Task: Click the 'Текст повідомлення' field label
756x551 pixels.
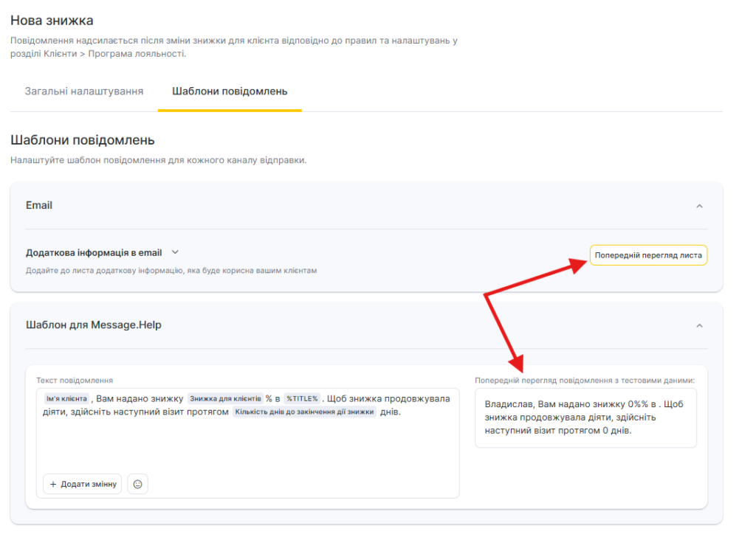Action: tap(75, 380)
